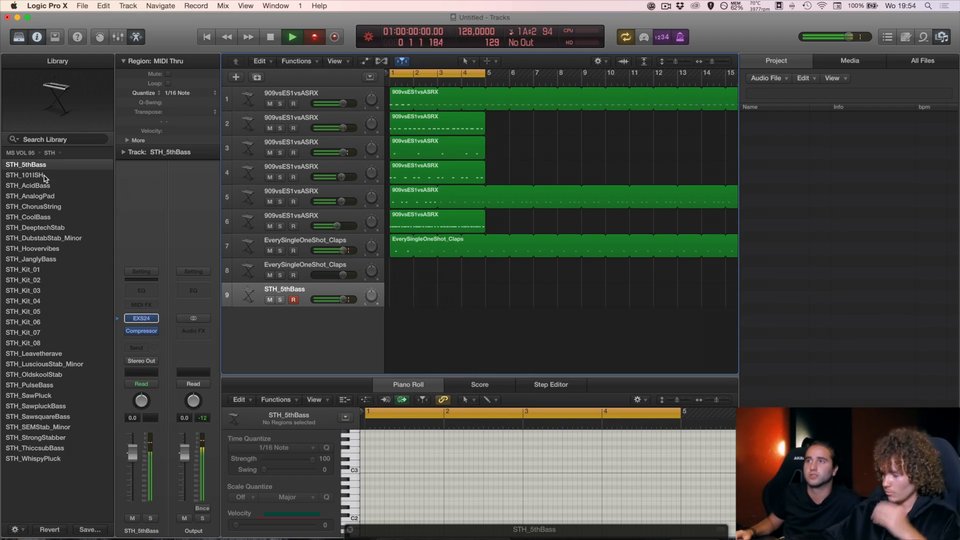Open the Navigate menu in menu bar
This screenshot has height=540, width=960.
(160, 6)
